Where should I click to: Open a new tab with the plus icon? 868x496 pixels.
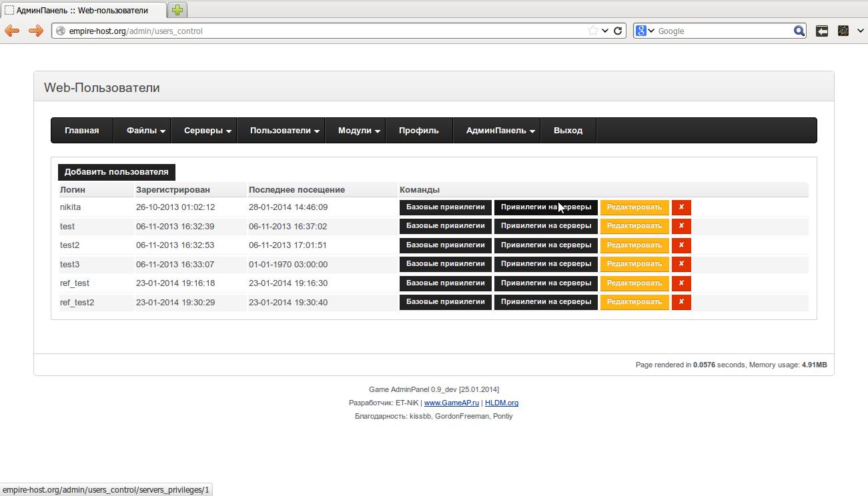pos(177,10)
